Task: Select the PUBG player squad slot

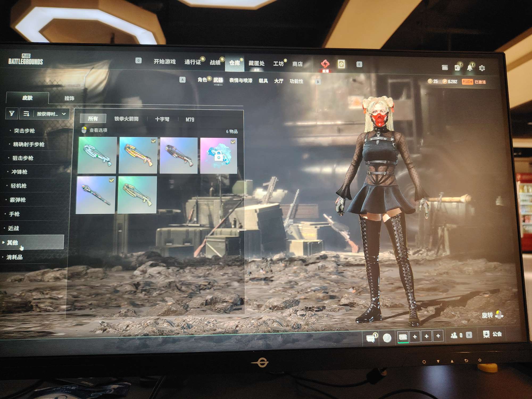Action: point(403,337)
